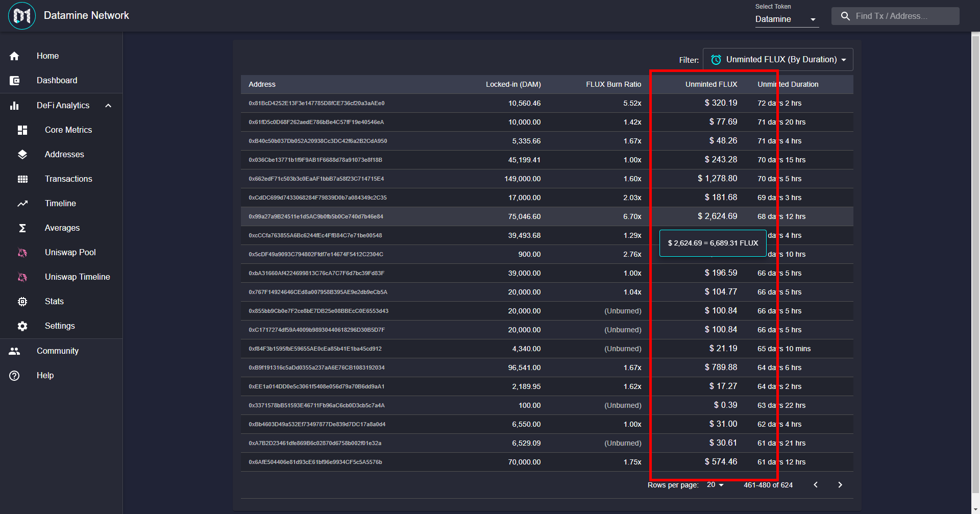980x514 pixels.
Task: Open the Community menu item
Action: (x=61, y=351)
